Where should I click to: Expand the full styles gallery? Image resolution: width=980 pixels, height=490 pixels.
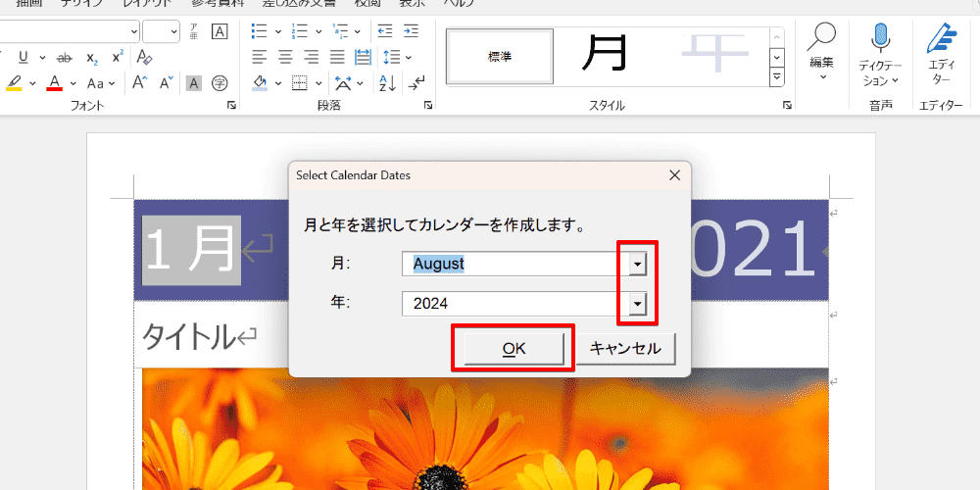777,76
